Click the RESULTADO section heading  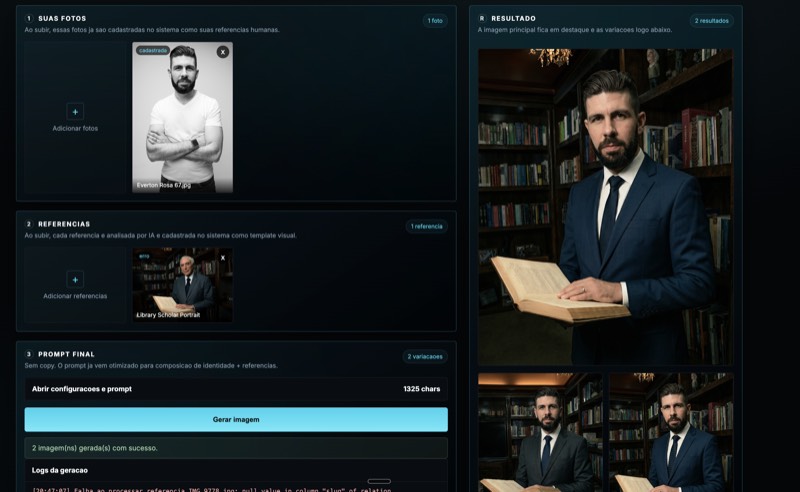coord(513,18)
